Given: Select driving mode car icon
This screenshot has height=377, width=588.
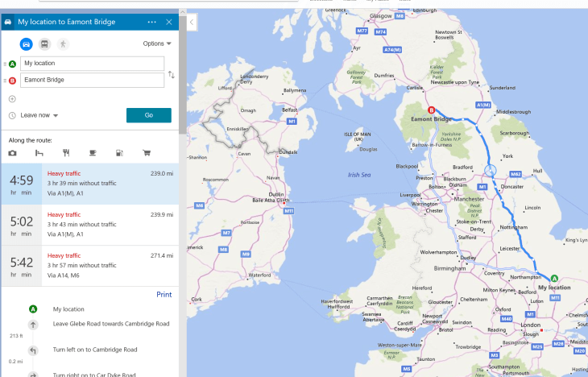Looking at the screenshot, I should [26, 43].
